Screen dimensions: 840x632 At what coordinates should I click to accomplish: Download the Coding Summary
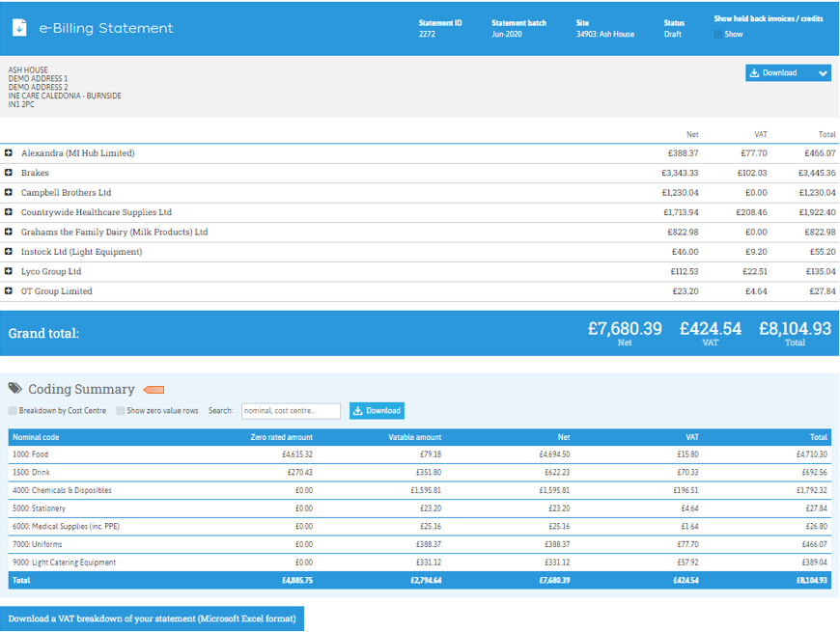(377, 411)
